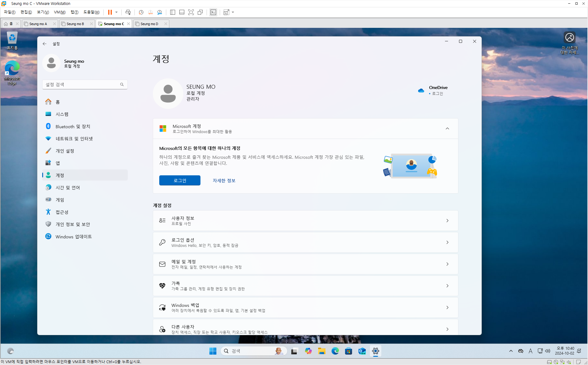The height and width of the screenshot is (365, 588).
Task: Click the blue 로그인 button
Action: (180, 181)
